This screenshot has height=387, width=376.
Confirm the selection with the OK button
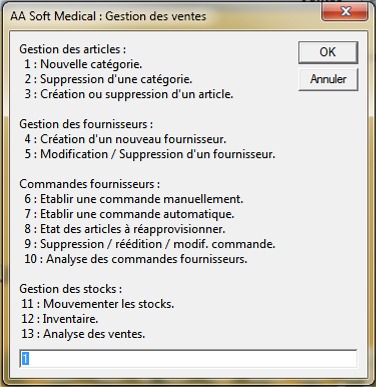click(x=328, y=52)
